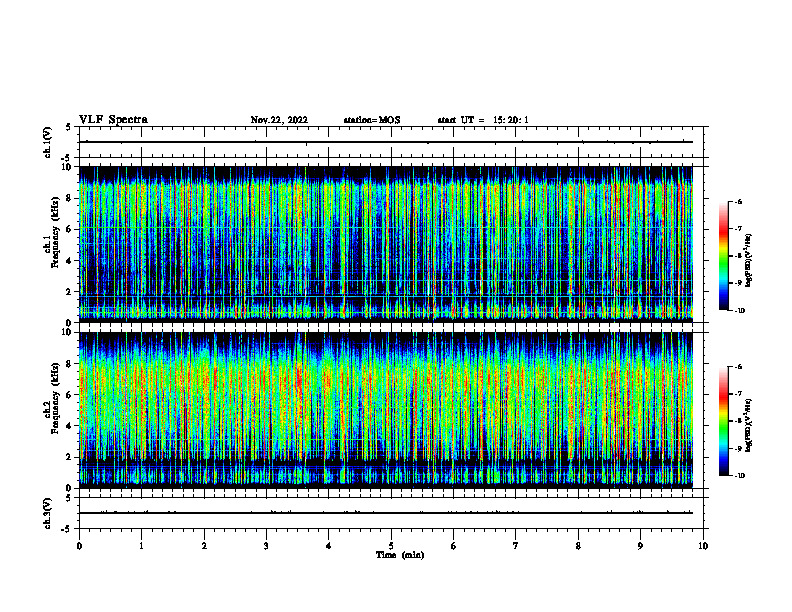The image size is (792, 612).
Task: Click the ch.2 spectrogram panel
Action: [x=386, y=410]
